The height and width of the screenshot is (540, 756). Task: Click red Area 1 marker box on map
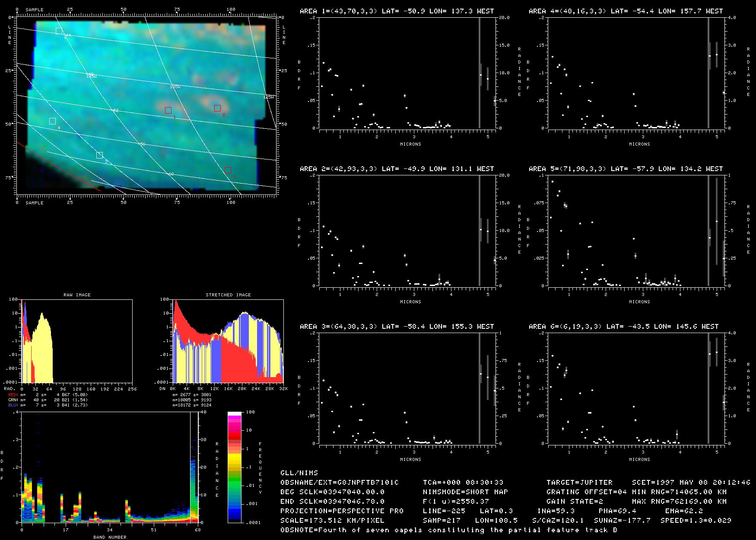[x=168, y=110]
